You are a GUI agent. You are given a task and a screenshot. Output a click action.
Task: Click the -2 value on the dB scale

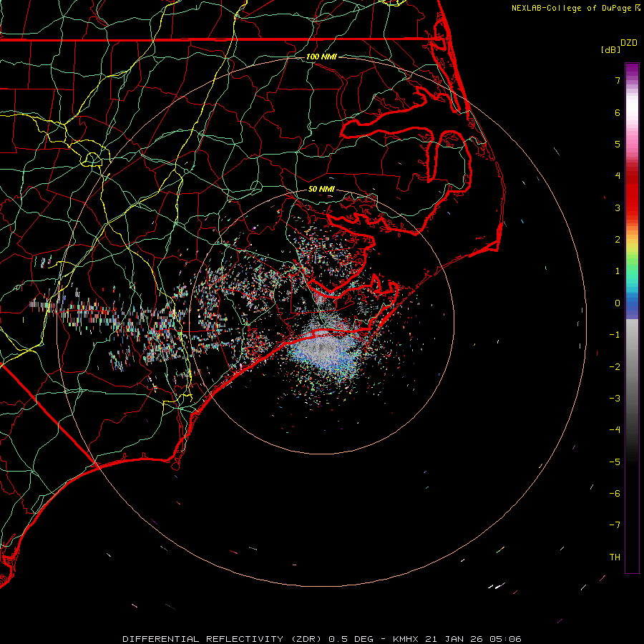coord(614,367)
